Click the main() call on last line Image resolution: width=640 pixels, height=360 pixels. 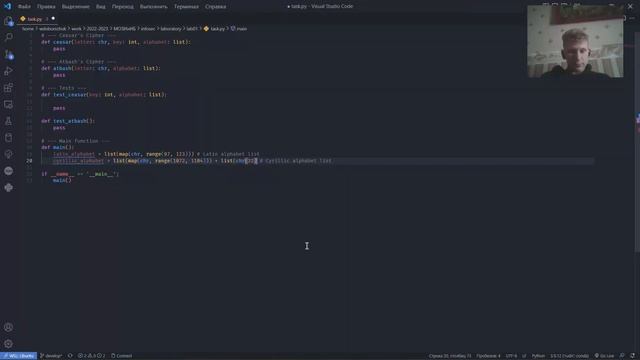[62, 180]
